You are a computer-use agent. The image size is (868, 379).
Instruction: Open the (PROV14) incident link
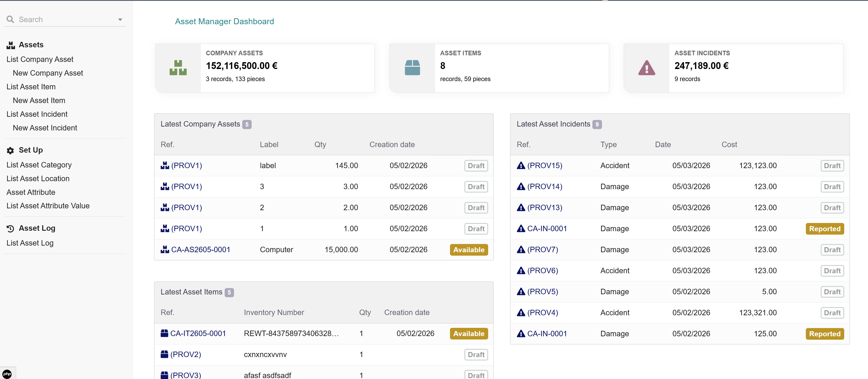(x=545, y=187)
